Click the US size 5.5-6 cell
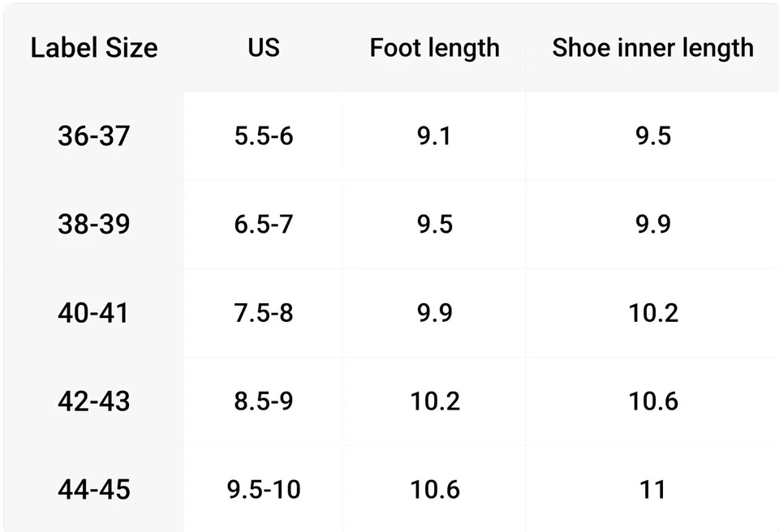779x532 pixels. tap(264, 135)
